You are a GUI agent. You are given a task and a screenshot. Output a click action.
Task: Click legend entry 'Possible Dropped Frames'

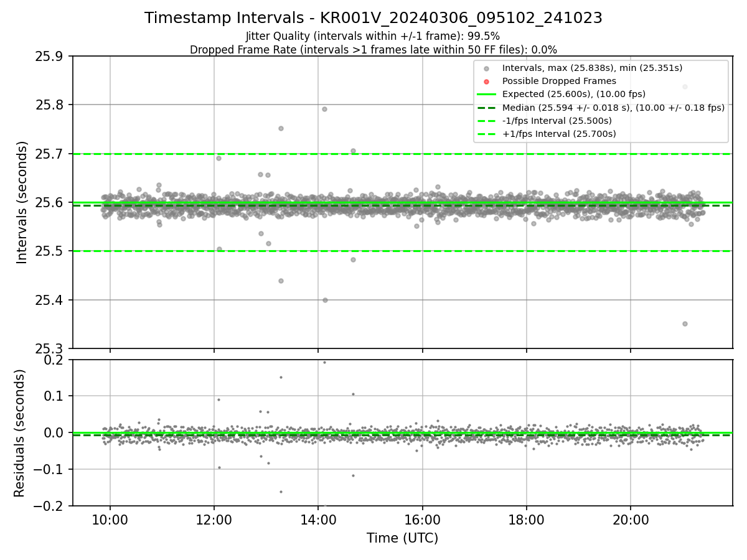coord(559,81)
